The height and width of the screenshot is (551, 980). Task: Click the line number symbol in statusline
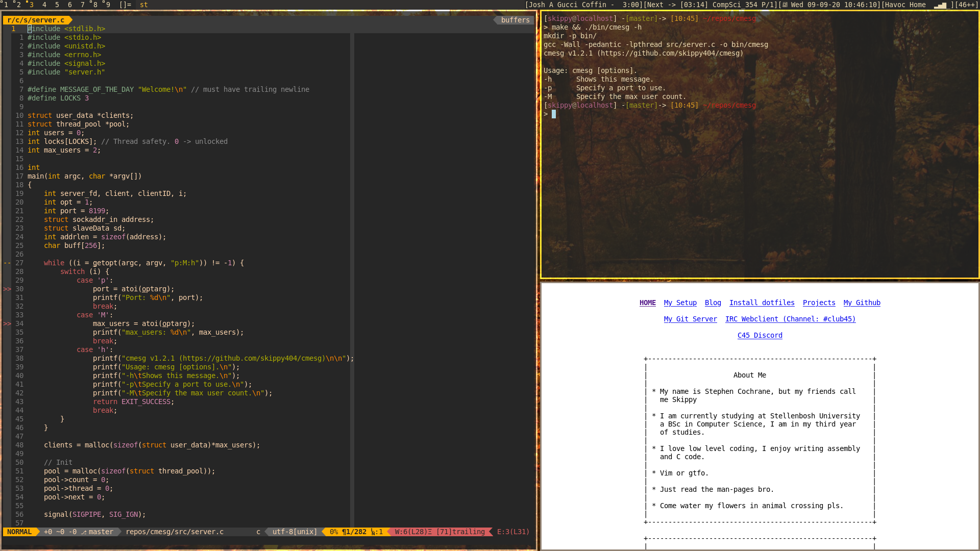click(374, 532)
